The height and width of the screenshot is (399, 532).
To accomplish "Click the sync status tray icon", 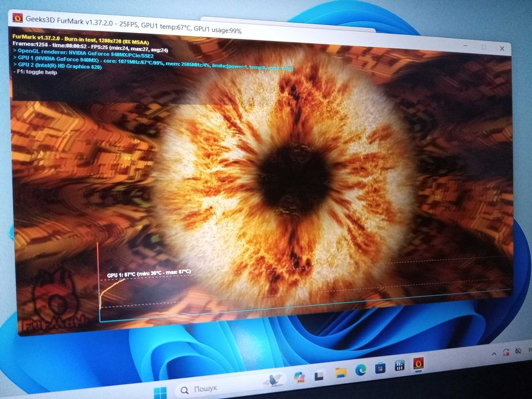I will 506,352.
